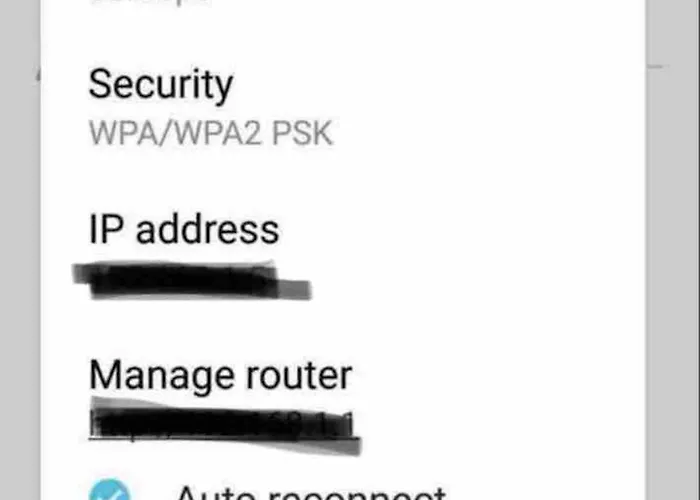Screen dimensions: 700x500
Task: Tap the blacked-out IP address value
Action: (192, 280)
